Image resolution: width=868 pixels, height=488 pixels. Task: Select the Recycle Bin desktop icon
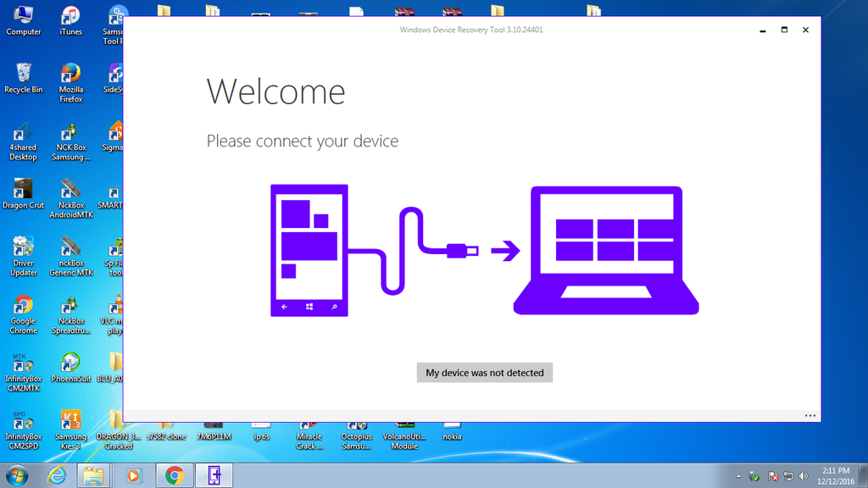[24, 78]
